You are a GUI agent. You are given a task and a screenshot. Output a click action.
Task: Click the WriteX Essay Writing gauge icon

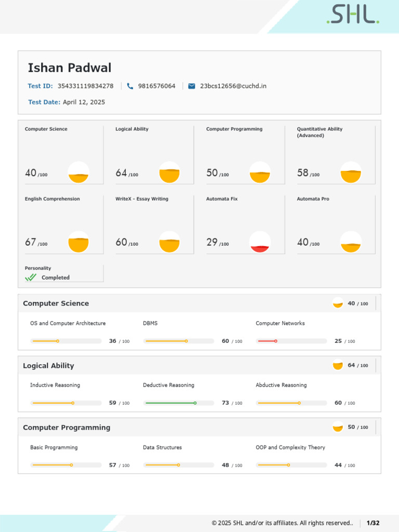pos(169,242)
